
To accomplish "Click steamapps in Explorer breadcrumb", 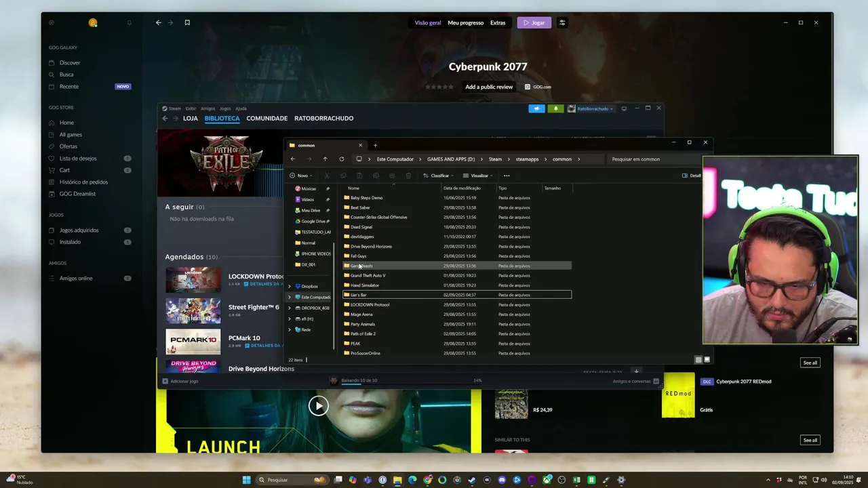I will (527, 159).
